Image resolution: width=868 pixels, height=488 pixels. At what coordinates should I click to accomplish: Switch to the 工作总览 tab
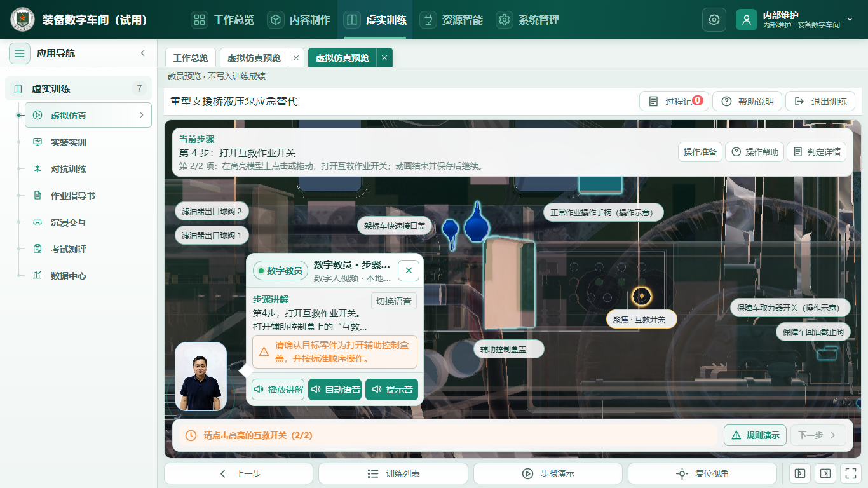tap(191, 58)
